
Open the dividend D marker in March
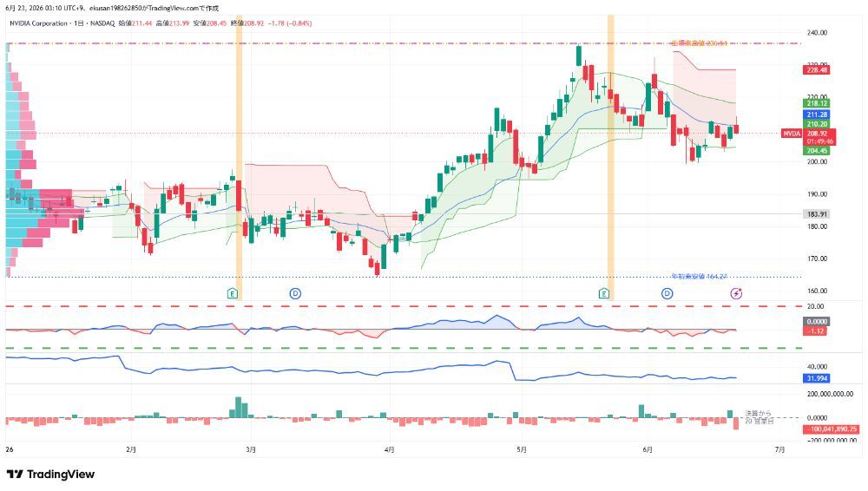point(296,293)
